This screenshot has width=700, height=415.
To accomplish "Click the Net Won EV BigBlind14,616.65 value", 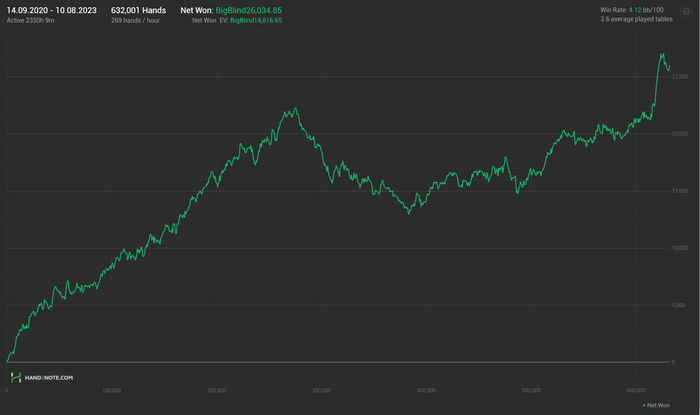I will click(256, 21).
